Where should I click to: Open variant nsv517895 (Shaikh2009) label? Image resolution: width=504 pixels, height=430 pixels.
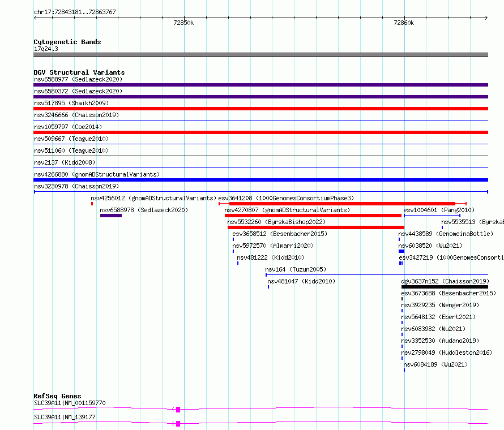point(71,103)
